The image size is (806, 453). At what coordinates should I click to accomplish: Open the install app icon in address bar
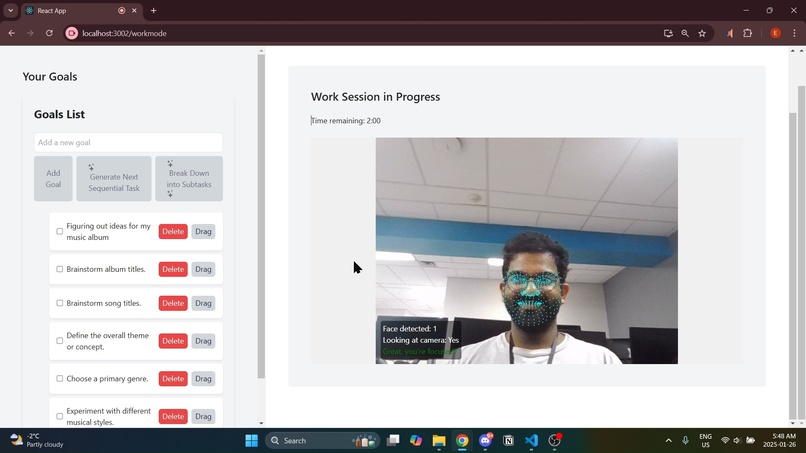coord(668,33)
